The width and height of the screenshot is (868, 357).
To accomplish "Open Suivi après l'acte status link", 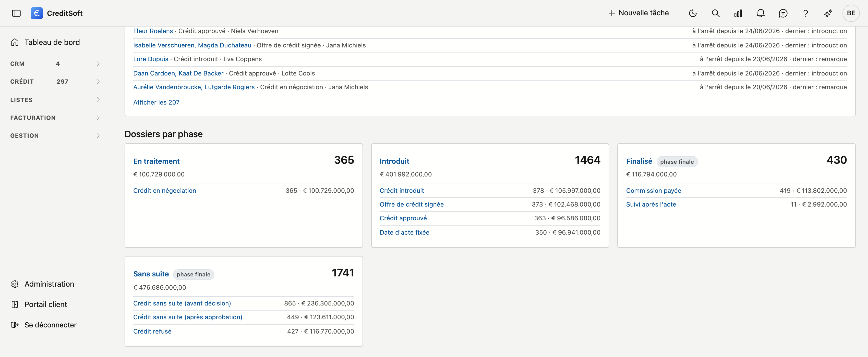I will point(651,204).
